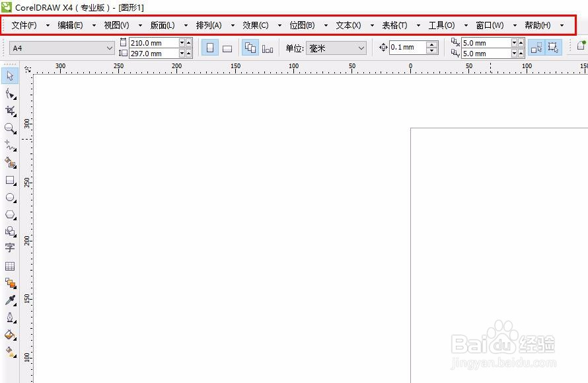
Task: Increase duplicate distance X 5.0 mm
Action: pyautogui.click(x=521, y=43)
